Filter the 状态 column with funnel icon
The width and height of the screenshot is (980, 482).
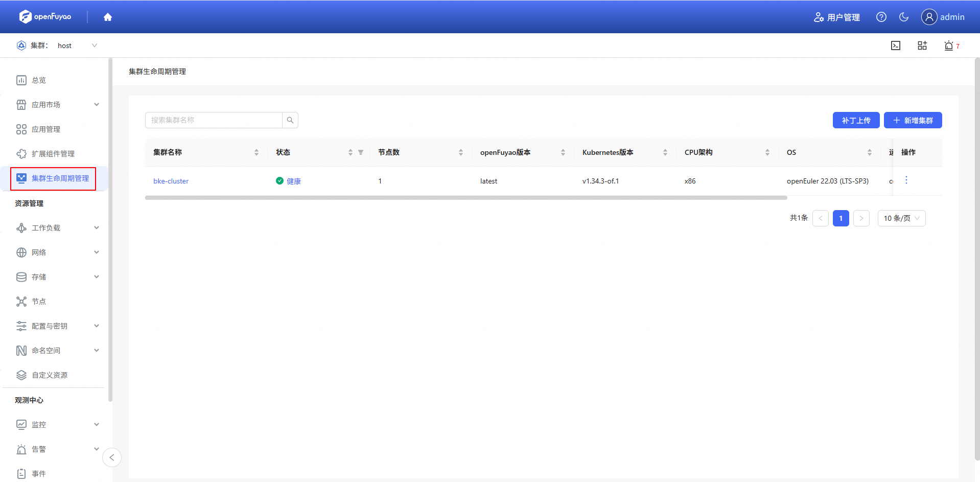[361, 152]
